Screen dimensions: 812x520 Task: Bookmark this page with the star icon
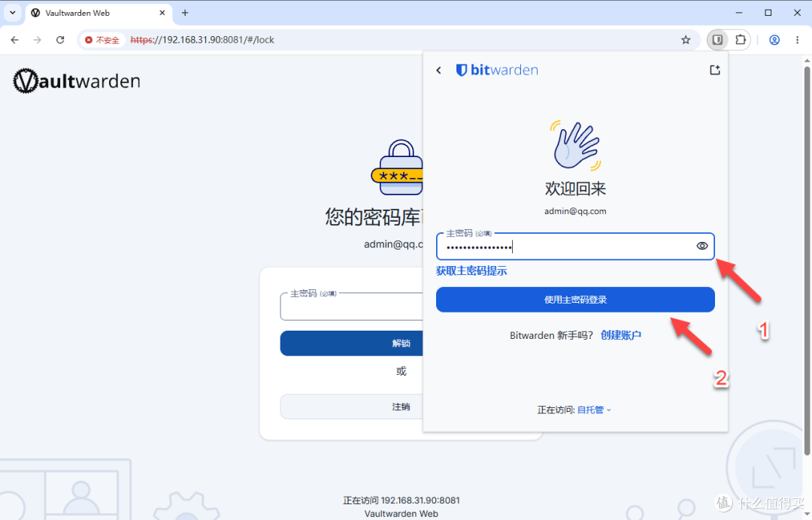[686, 40]
